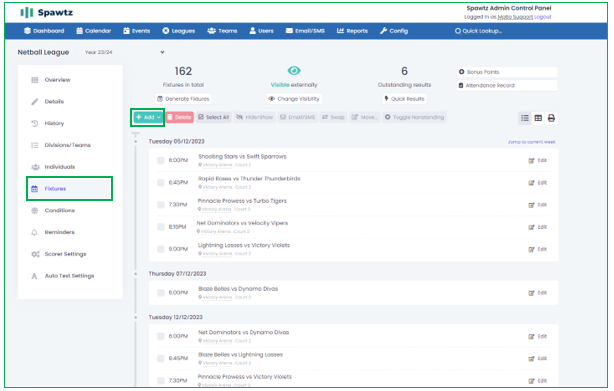Click the Swap toolbar button
This screenshot has height=391, width=614.
[x=333, y=117]
